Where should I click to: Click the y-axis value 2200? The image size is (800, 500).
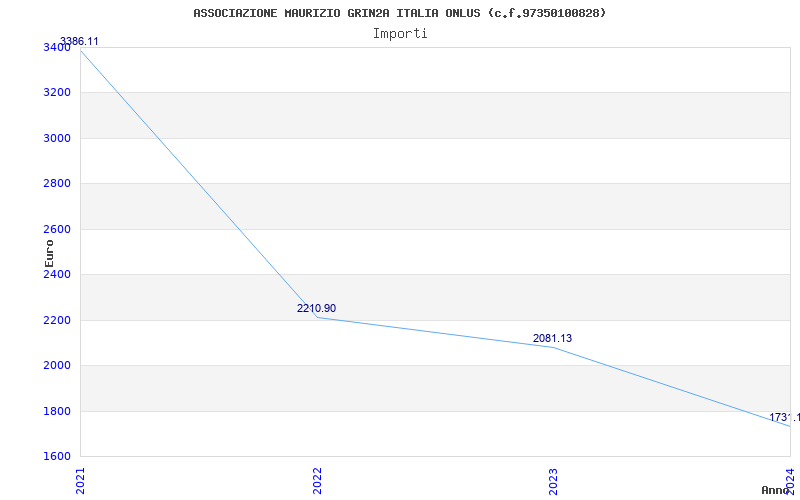(x=58, y=320)
